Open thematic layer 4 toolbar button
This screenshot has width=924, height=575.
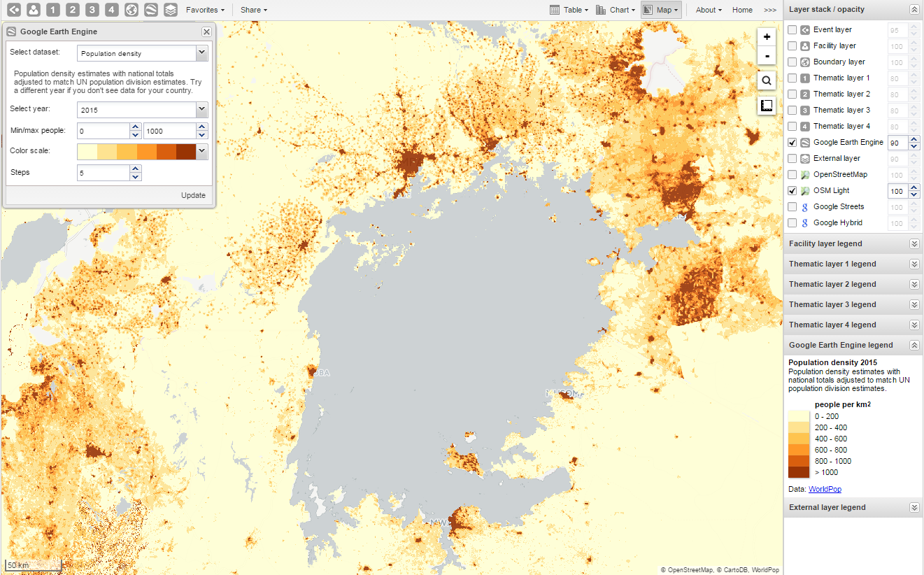(x=111, y=10)
